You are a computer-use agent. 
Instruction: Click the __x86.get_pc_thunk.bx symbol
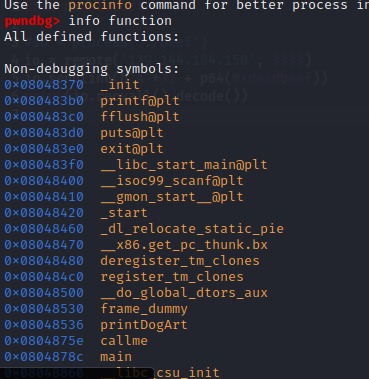coord(184,245)
